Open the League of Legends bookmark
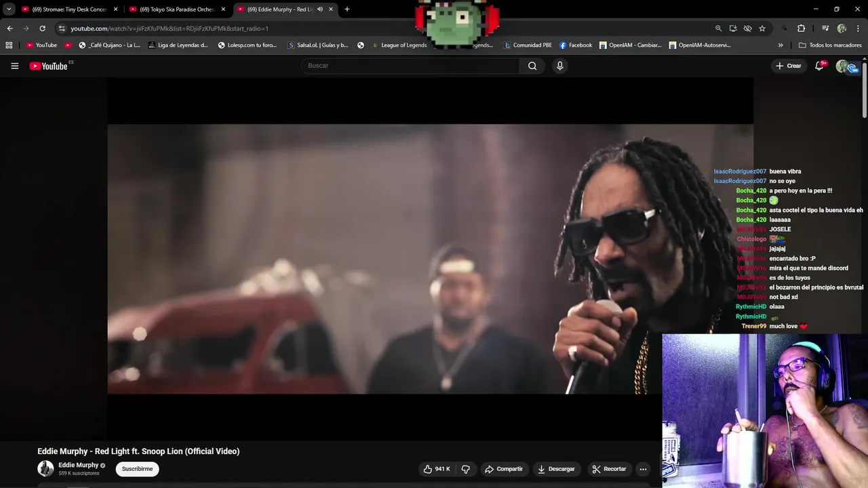This screenshot has height=488, width=868. tap(399, 45)
